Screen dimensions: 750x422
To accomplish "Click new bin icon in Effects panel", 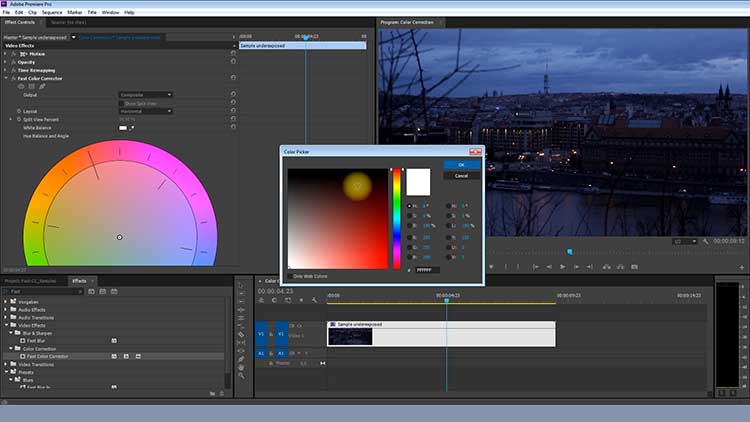I will point(212,393).
